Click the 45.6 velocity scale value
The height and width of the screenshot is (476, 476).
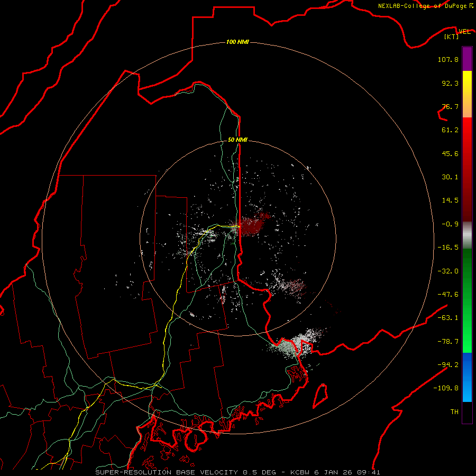tap(450, 153)
